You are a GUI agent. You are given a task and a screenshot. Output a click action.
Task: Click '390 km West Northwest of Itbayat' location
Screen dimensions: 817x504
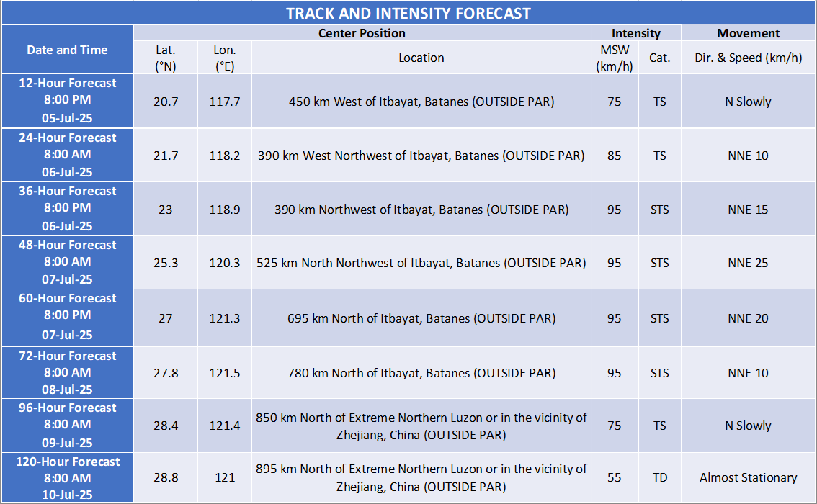click(x=421, y=156)
